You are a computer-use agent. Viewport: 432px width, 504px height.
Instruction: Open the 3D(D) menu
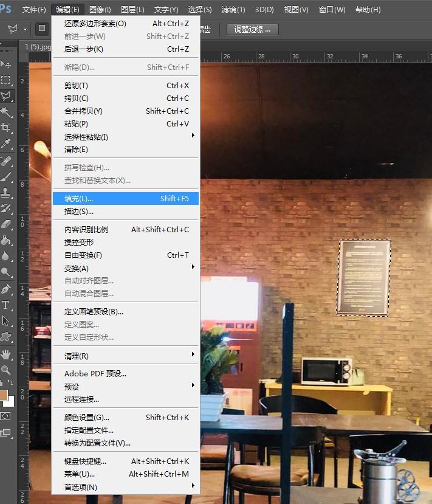(x=264, y=10)
